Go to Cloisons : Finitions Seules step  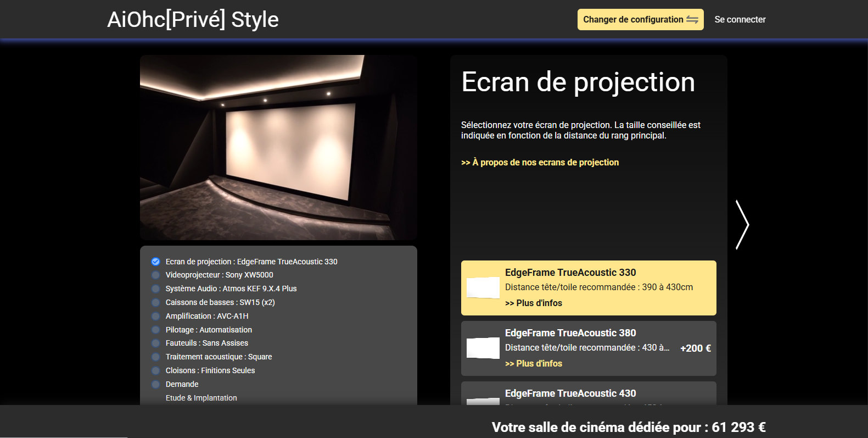tap(210, 371)
